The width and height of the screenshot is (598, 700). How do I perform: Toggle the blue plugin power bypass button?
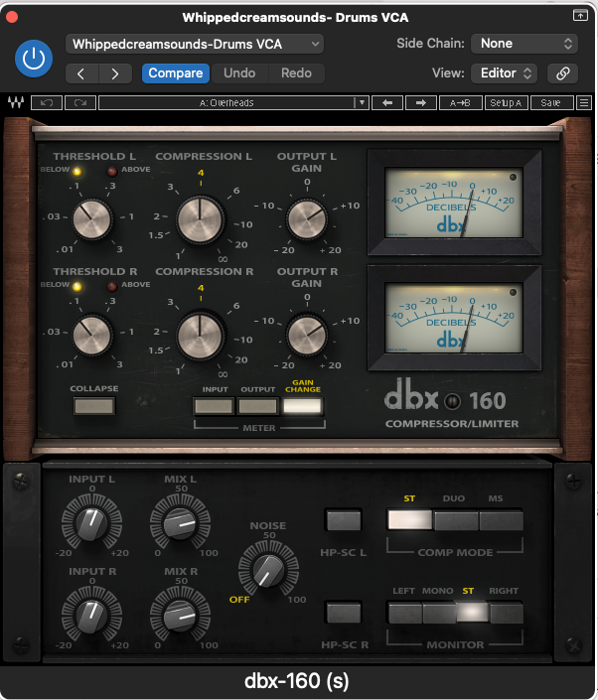pos(34,59)
